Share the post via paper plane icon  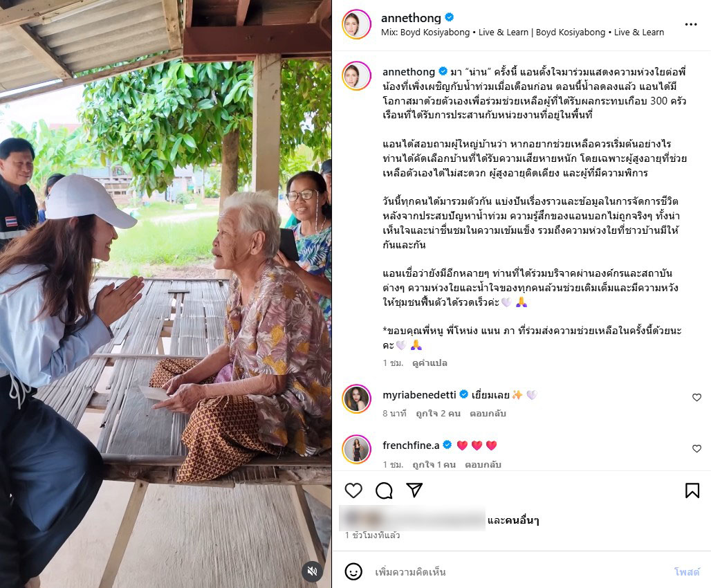pyautogui.click(x=414, y=490)
